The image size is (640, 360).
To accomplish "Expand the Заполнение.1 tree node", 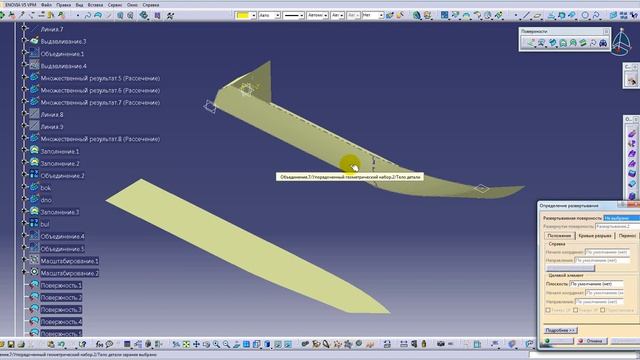I will pos(24,150).
